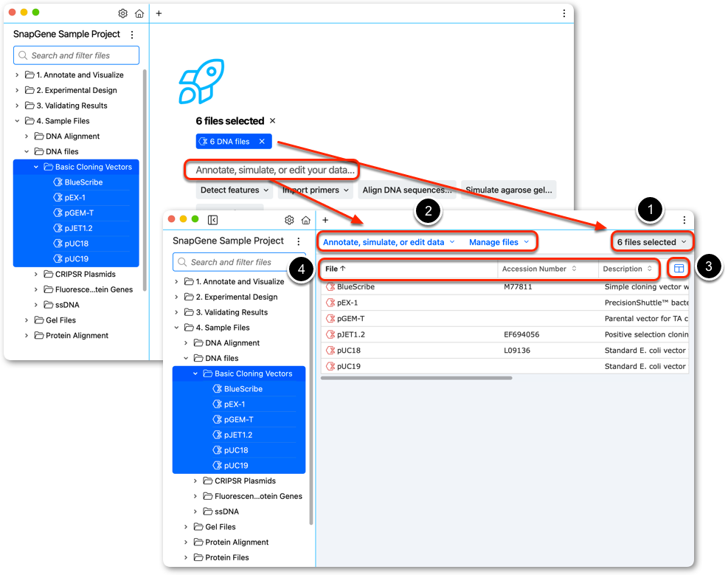The width and height of the screenshot is (728, 575).
Task: Select ssDNA folder in front window
Action: (221, 512)
